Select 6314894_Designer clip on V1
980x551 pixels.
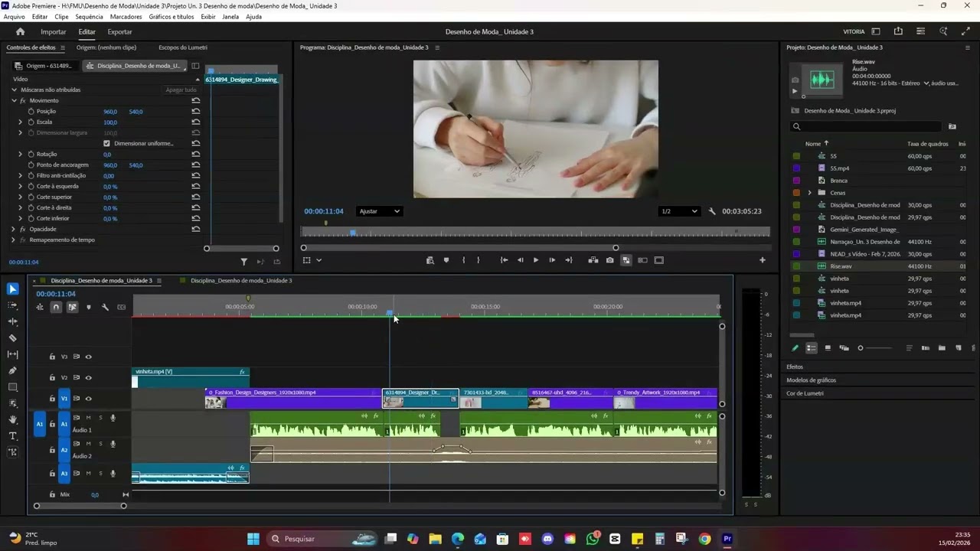point(420,398)
